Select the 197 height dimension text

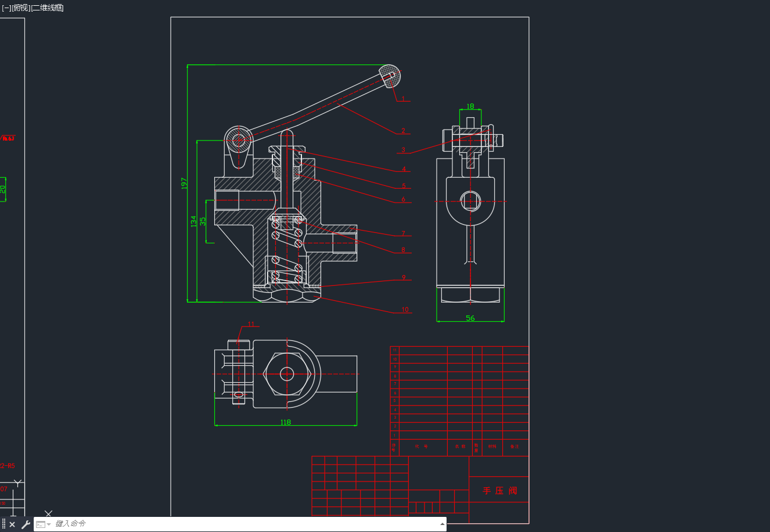(184, 184)
